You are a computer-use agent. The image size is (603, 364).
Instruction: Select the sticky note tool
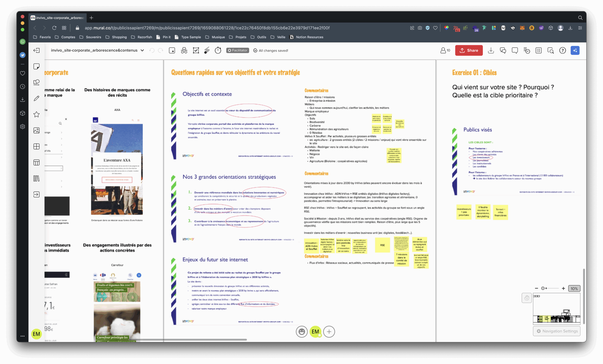(x=37, y=67)
